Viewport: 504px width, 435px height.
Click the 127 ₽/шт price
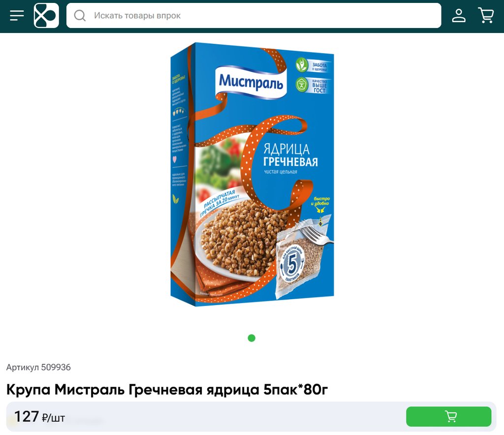39,417
